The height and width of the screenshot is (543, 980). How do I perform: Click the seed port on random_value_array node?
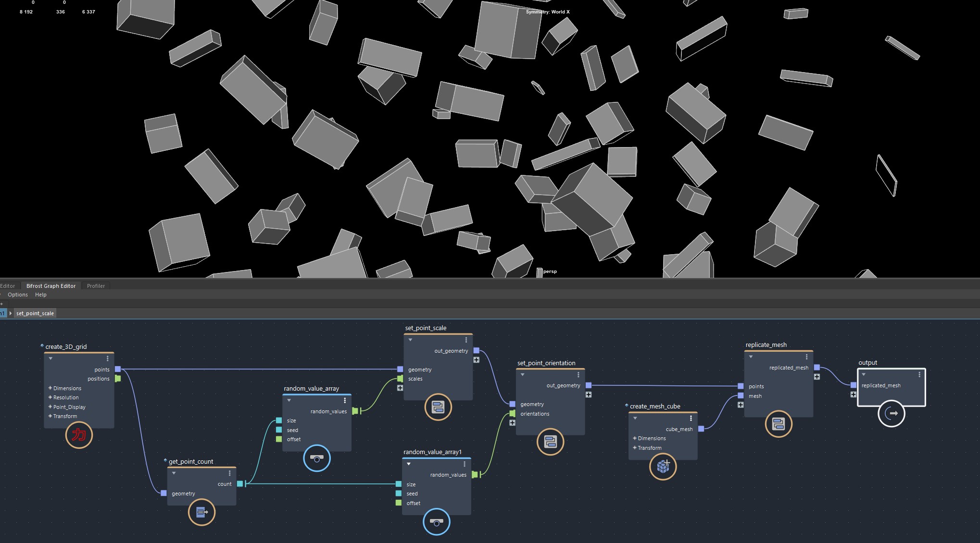pos(279,430)
